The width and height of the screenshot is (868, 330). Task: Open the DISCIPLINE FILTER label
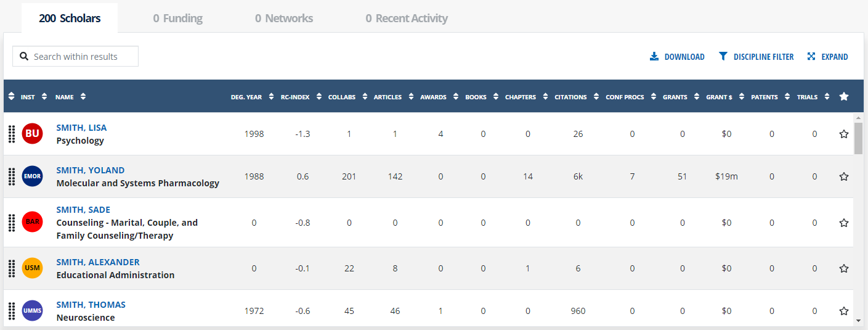(764, 57)
